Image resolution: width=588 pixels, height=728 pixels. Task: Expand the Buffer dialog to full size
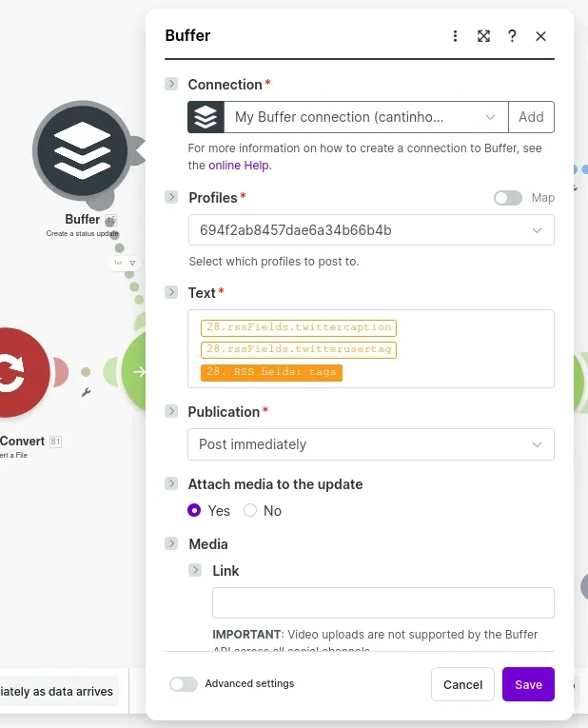[483, 36]
